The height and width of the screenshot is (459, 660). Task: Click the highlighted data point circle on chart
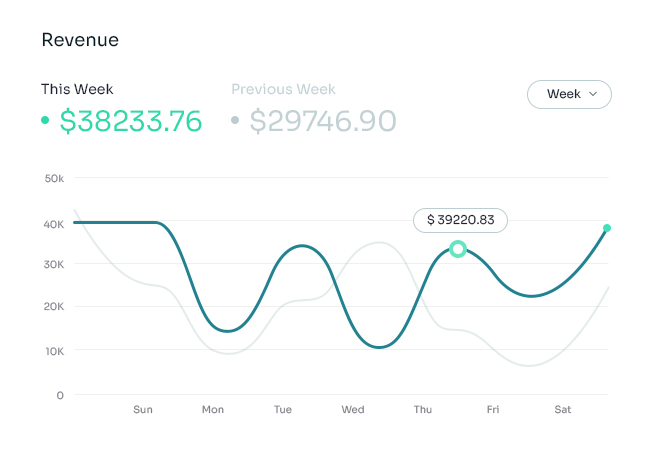[x=458, y=249]
